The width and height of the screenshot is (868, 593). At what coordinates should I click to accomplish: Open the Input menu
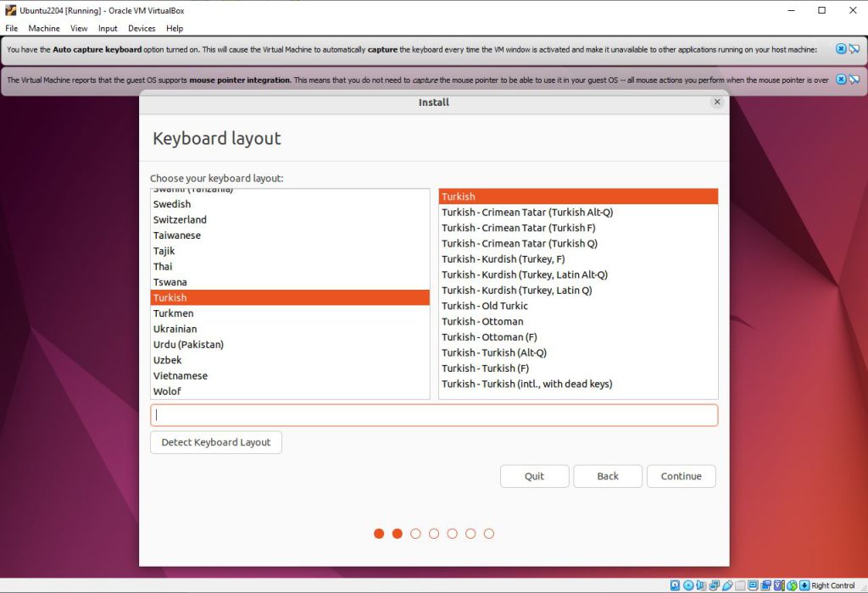[108, 28]
